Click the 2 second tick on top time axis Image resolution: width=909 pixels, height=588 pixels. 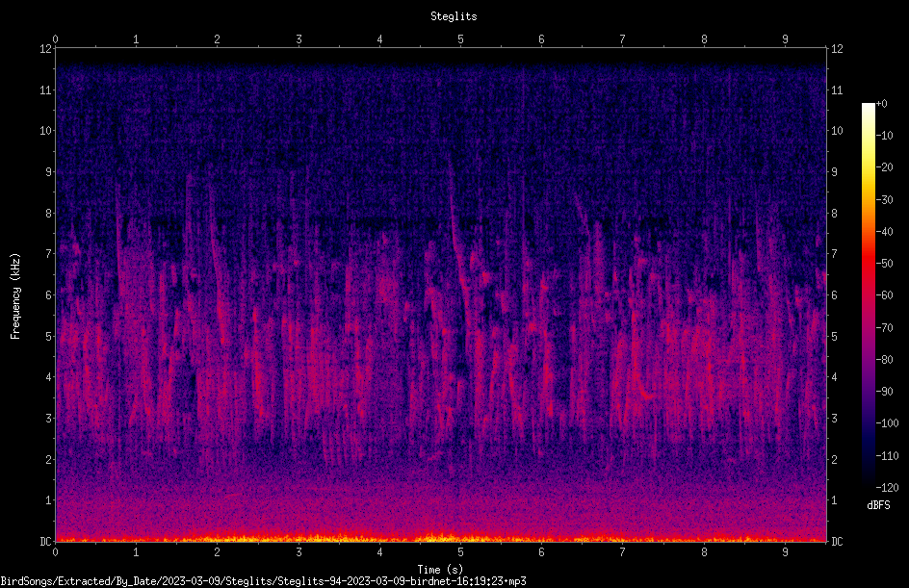point(217,39)
